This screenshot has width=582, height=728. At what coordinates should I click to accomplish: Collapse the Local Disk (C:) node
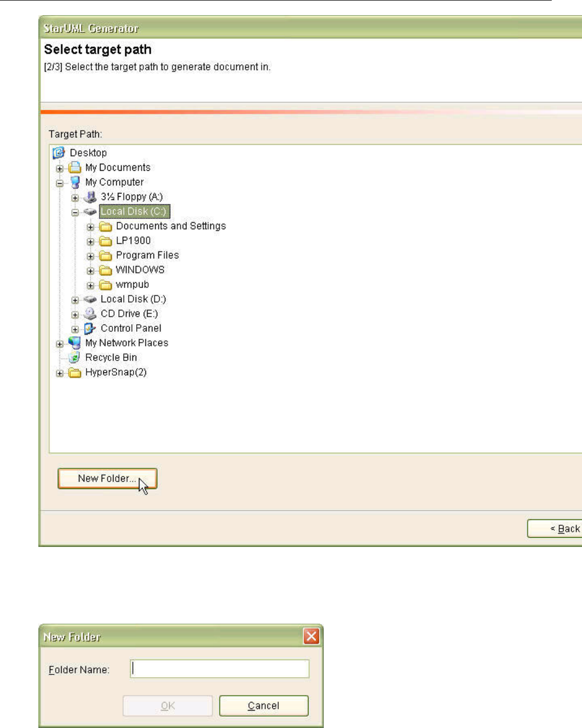coord(75,212)
